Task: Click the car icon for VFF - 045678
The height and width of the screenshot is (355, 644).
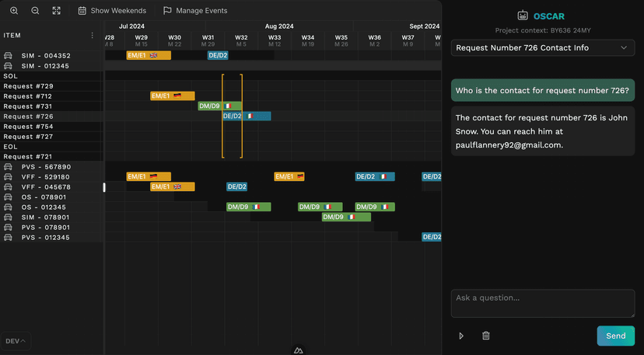Action: pyautogui.click(x=8, y=186)
